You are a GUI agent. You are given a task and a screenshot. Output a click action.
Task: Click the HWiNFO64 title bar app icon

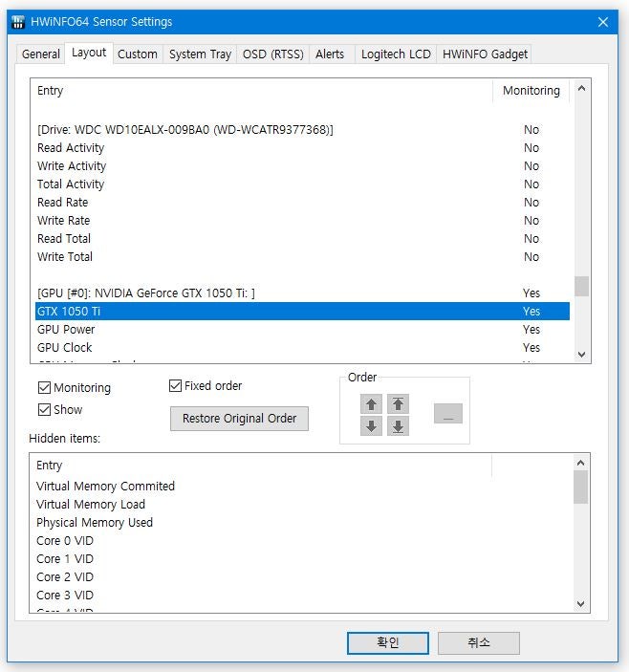pos(18,21)
